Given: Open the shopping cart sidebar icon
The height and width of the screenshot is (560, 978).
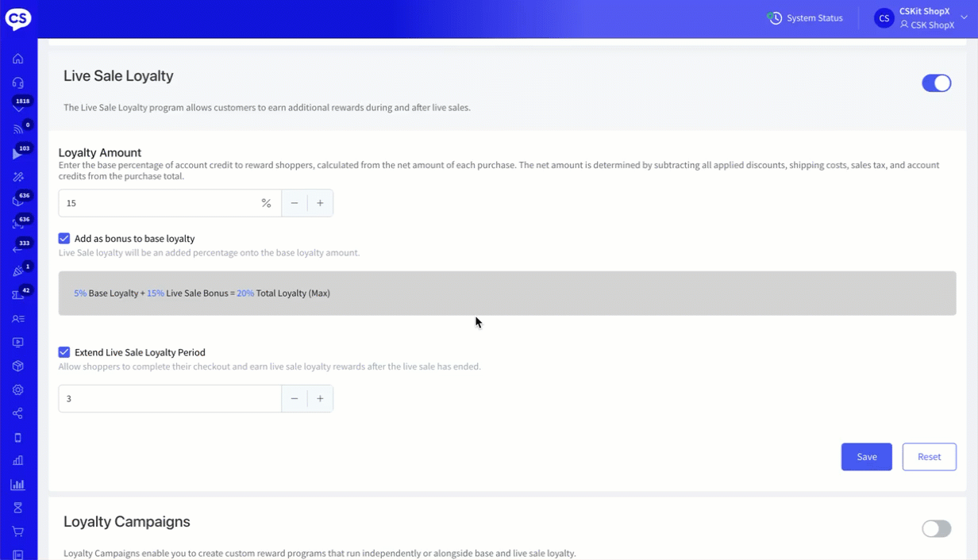Looking at the screenshot, I should click(x=17, y=531).
